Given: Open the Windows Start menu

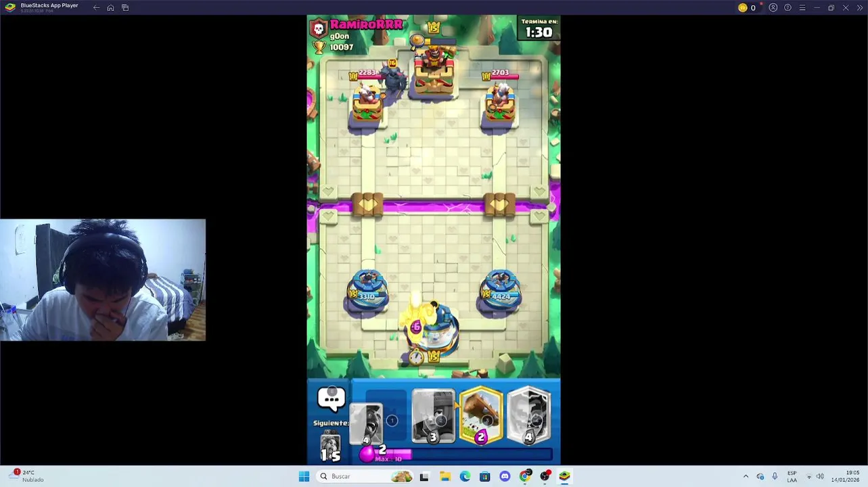Looking at the screenshot, I should point(304,476).
